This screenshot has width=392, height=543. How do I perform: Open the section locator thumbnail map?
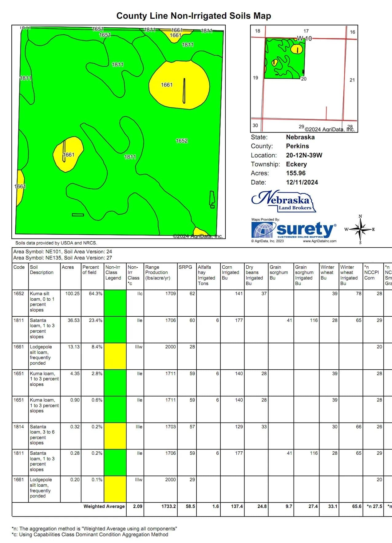coord(304,79)
